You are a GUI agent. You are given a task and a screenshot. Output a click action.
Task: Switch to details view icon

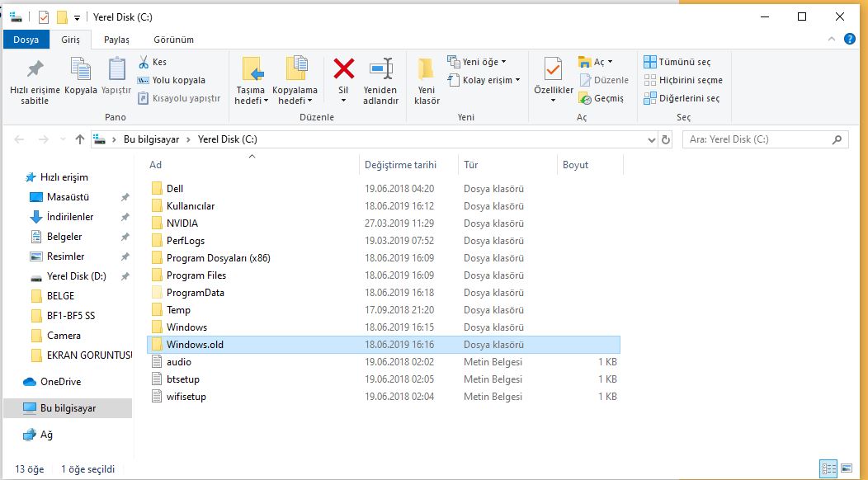pos(828,469)
